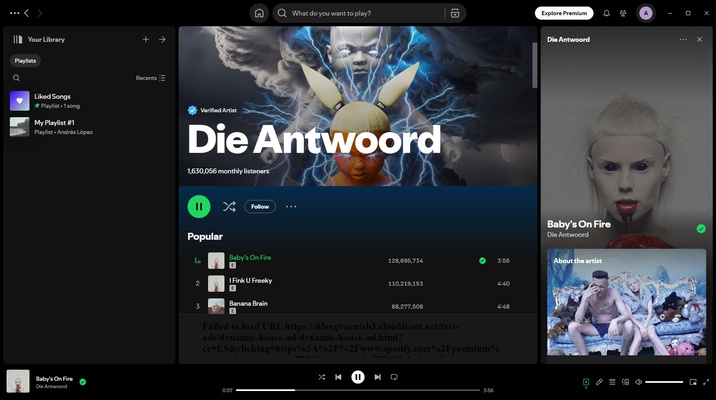The width and height of the screenshot is (716, 400).
Task: Toggle the saved checkmark in the Now Playing panel
Action: click(x=701, y=228)
